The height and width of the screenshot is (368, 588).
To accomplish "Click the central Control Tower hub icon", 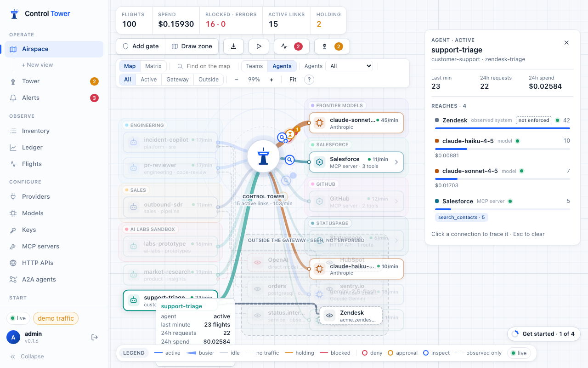I will click(x=263, y=156).
